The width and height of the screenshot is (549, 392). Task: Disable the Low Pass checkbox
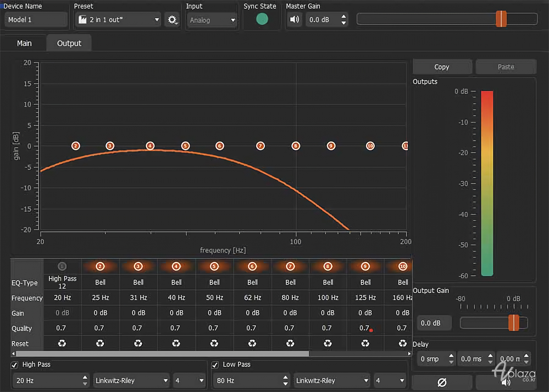(215, 365)
